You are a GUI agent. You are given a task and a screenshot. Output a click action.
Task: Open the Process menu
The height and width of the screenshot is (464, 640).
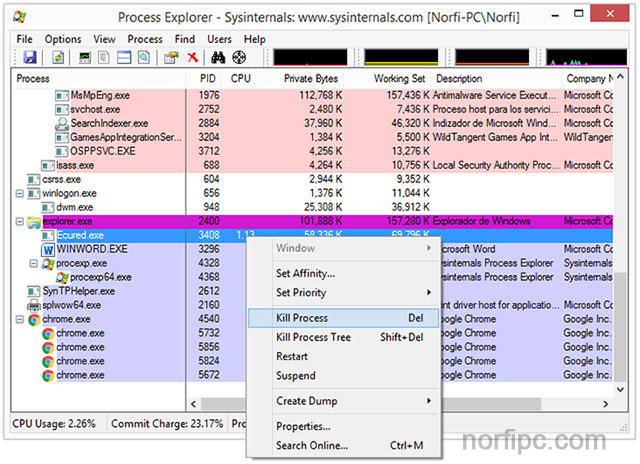pos(145,39)
